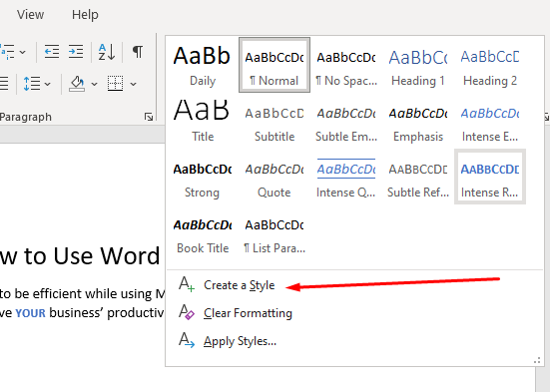The image size is (550, 392).
Task: Open the line spacing dropdown arrow
Action: point(48,84)
